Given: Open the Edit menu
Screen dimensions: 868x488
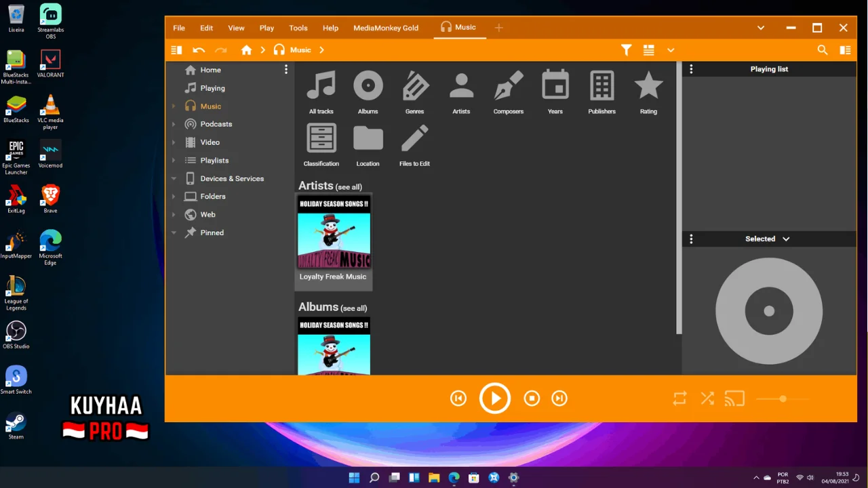Looking at the screenshot, I should (x=206, y=28).
